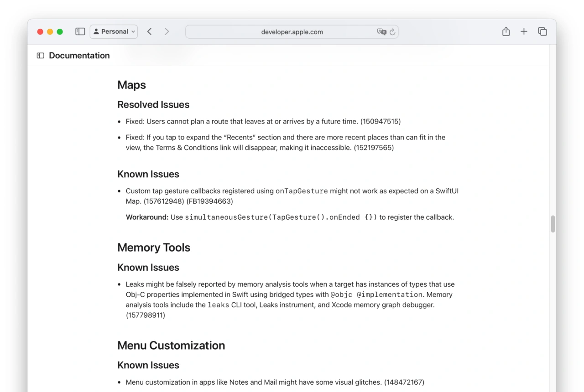Open the page translation options
This screenshot has height=392, width=584.
382,32
